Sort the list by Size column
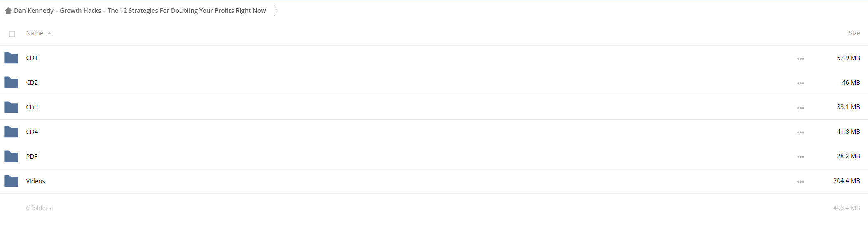This screenshot has width=868, height=236. click(854, 33)
